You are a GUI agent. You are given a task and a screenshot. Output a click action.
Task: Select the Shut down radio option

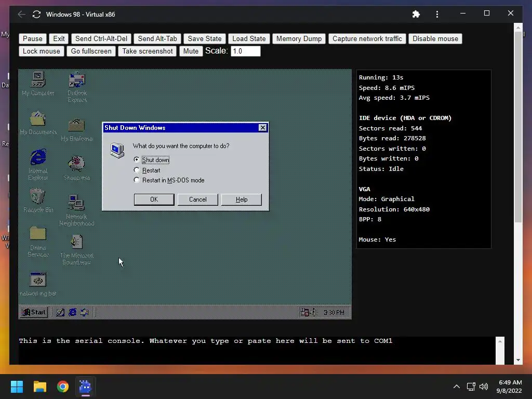152,159
